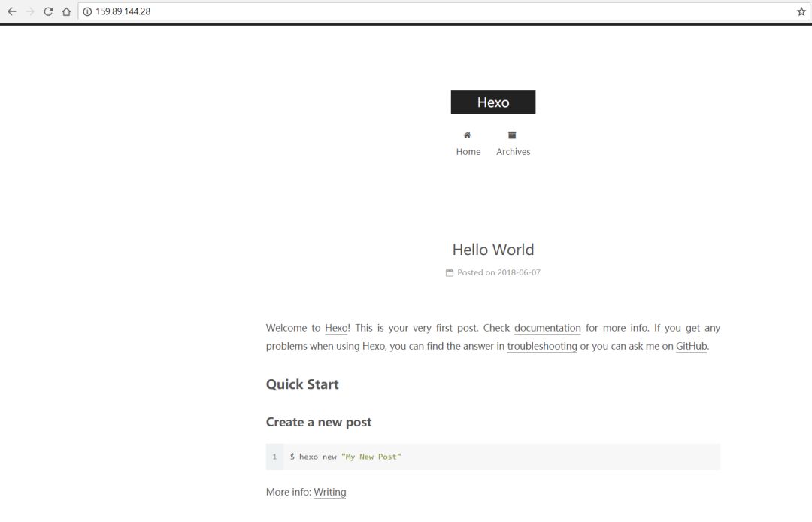The width and height of the screenshot is (812, 522).
Task: Click the Create a new post heading
Action: [x=319, y=422]
